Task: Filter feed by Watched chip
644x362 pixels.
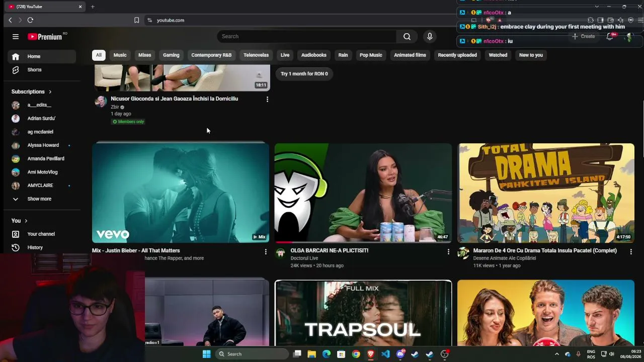Action: 498,55
